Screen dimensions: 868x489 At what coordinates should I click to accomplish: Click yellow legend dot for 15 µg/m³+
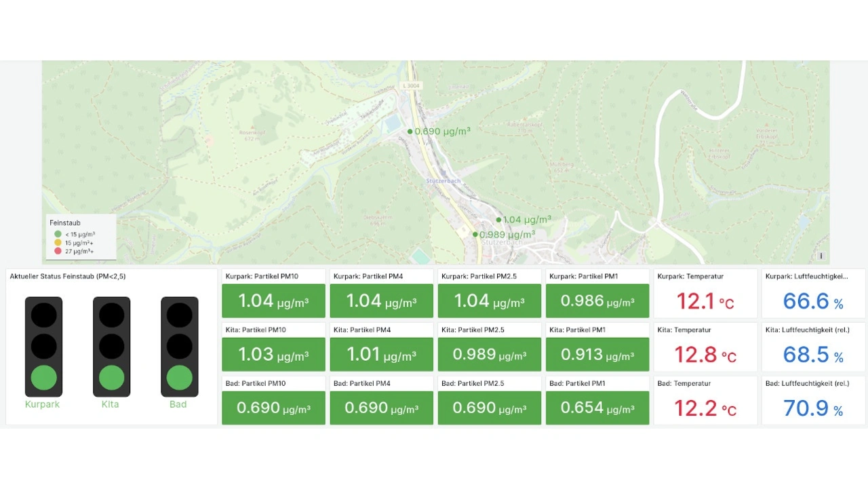click(58, 242)
